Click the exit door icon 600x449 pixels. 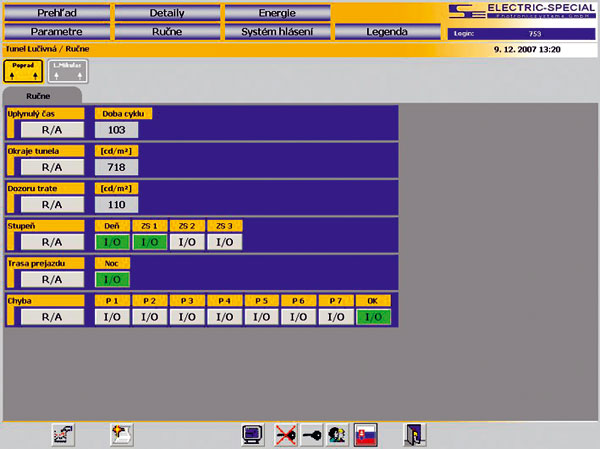412,433
